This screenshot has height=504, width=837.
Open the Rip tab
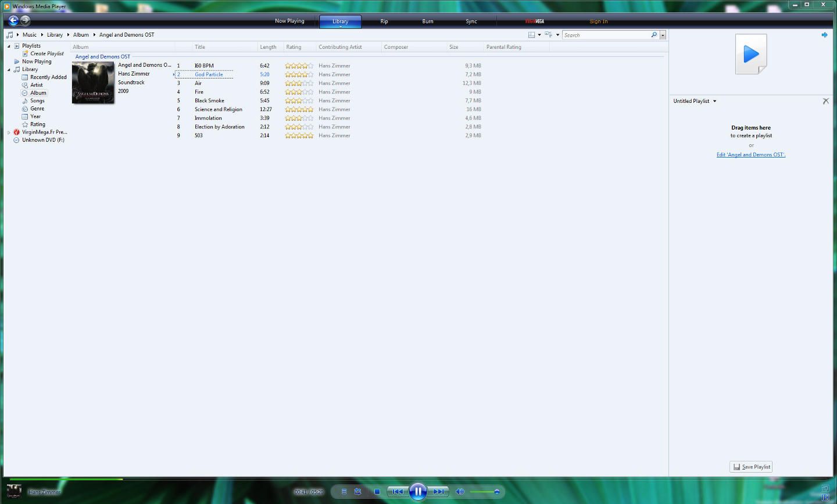(384, 22)
